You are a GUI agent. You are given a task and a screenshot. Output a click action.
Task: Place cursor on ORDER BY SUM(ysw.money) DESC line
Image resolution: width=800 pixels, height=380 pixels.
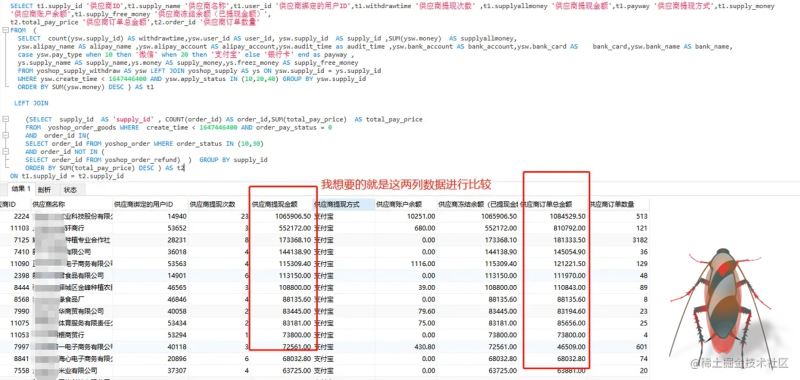coord(86,87)
